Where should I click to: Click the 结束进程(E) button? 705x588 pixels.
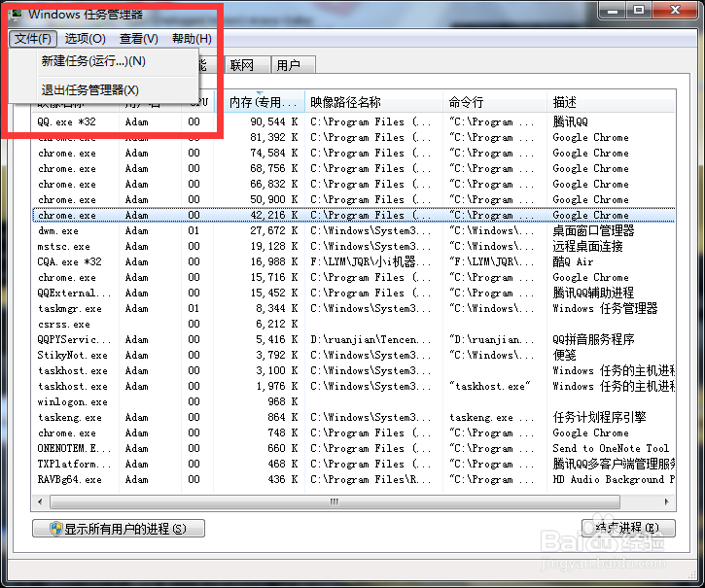click(x=628, y=528)
